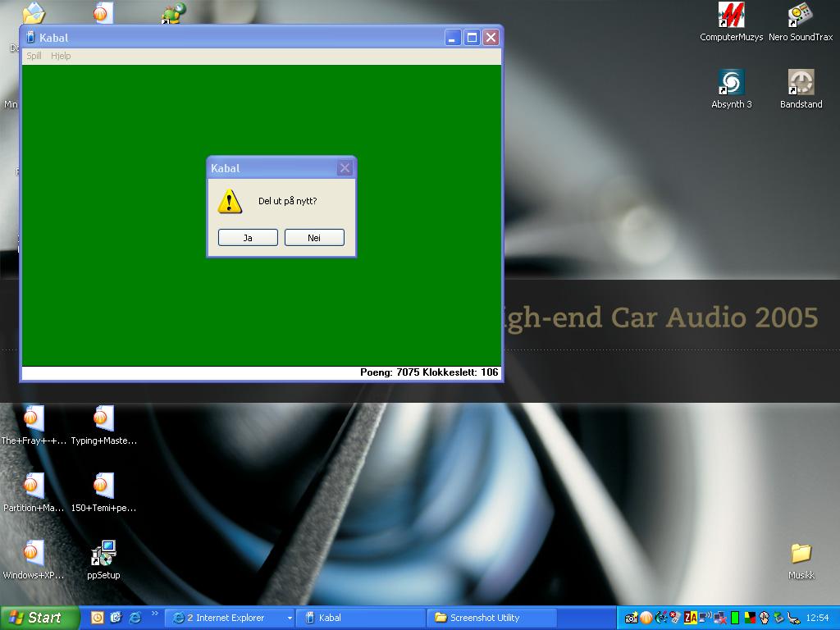Select 150+Temi+pe... desktop file icon
Image resolution: width=840 pixels, height=630 pixels.
coord(103,492)
